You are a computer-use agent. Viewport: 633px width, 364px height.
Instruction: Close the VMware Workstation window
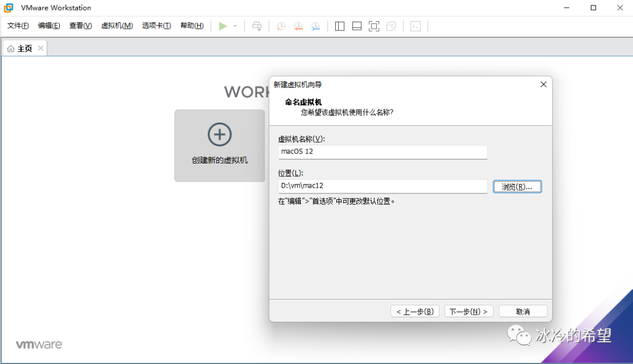620,8
